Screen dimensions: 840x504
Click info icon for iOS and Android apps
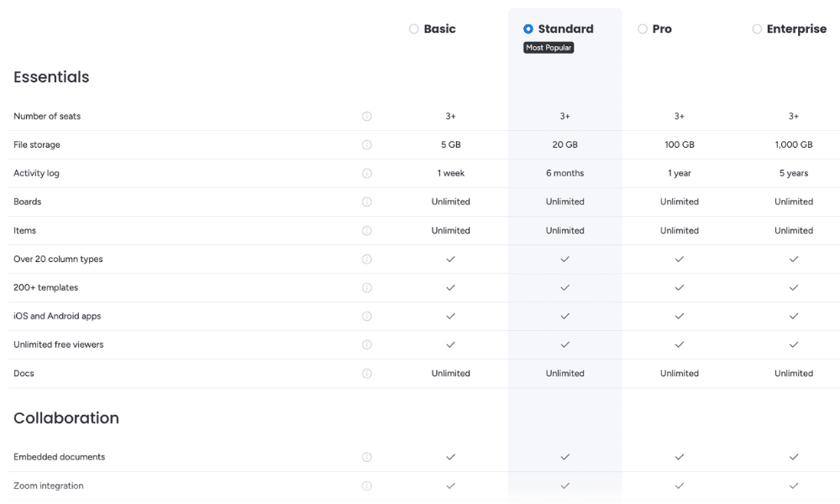[x=367, y=317]
